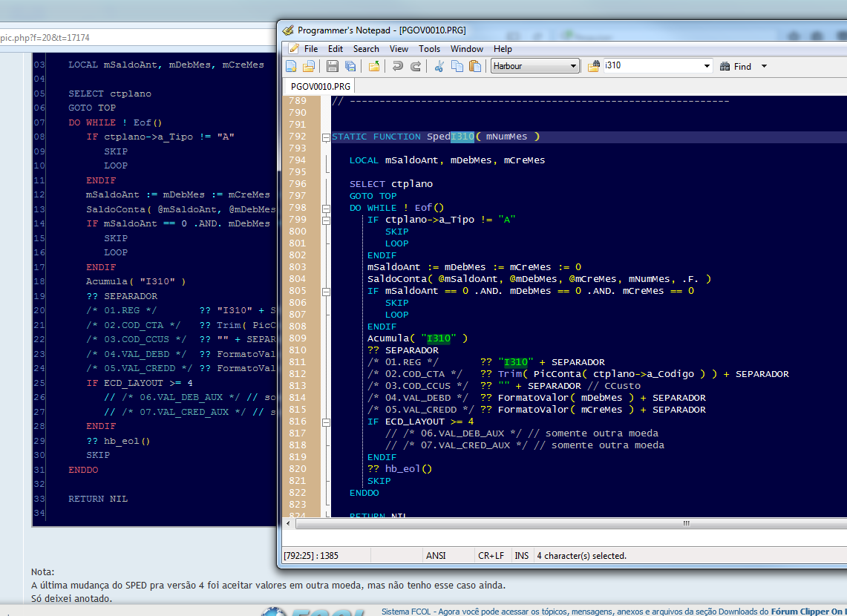Click the Open file folder icon
847x616 pixels.
(x=309, y=66)
